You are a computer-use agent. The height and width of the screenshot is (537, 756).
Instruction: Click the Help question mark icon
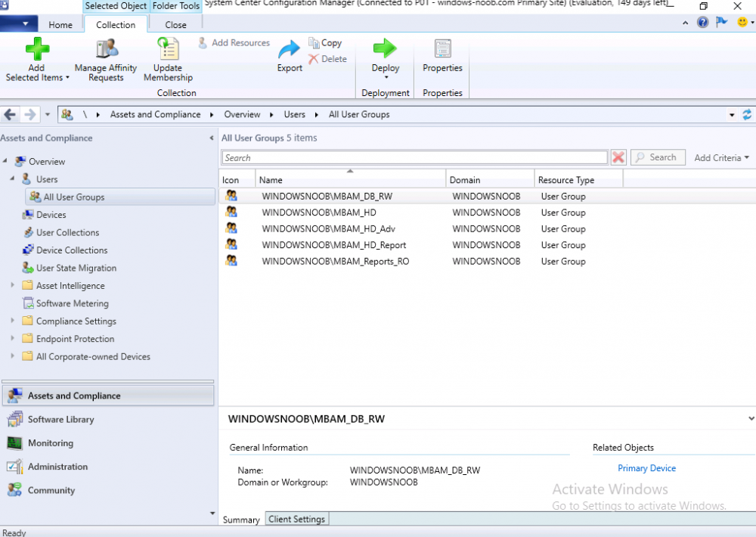[x=702, y=22]
